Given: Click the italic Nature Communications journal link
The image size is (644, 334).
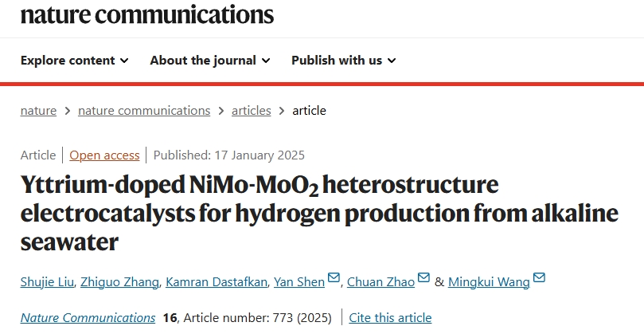Looking at the screenshot, I should (x=88, y=318).
